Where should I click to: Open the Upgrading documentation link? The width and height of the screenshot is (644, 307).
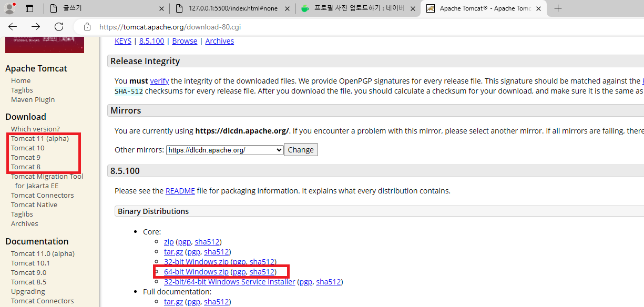[x=28, y=291]
